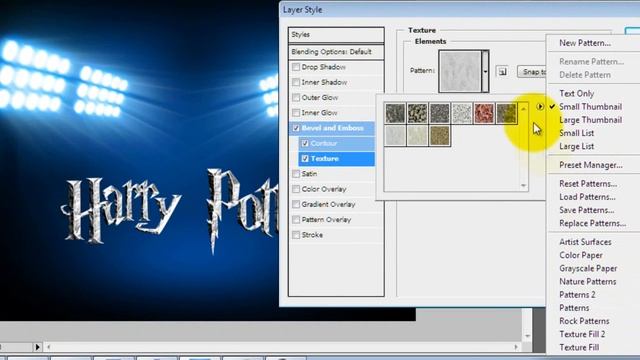The height and width of the screenshot is (360, 640).
Task: Choose Replace Patterns... menu entry
Action: 592,223
